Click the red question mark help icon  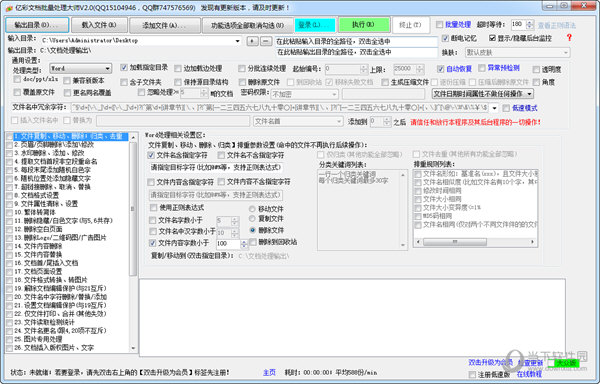pos(569,37)
